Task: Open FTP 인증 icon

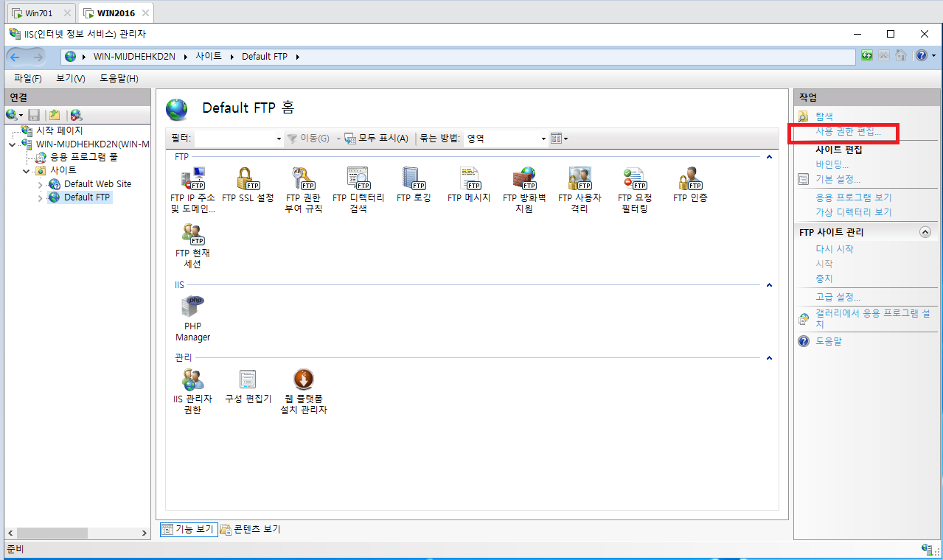Action: pyautogui.click(x=690, y=184)
